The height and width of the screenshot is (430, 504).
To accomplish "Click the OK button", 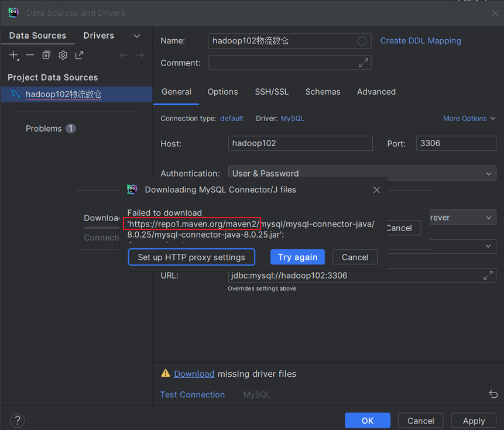I will click(x=368, y=421).
